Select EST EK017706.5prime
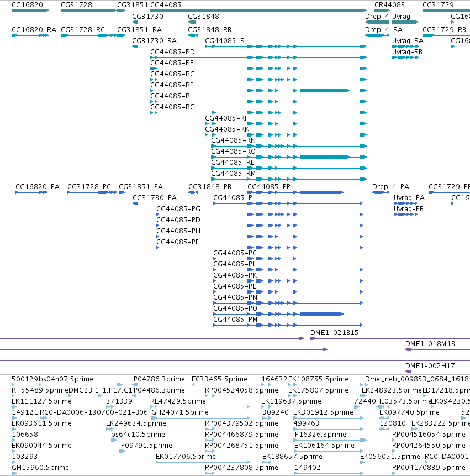 point(203,462)
